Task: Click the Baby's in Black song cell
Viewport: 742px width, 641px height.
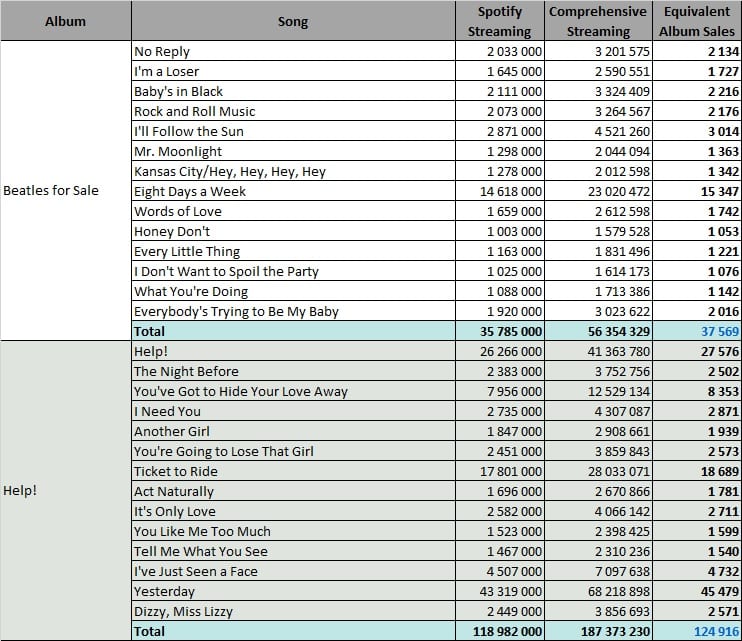Action: tap(293, 91)
